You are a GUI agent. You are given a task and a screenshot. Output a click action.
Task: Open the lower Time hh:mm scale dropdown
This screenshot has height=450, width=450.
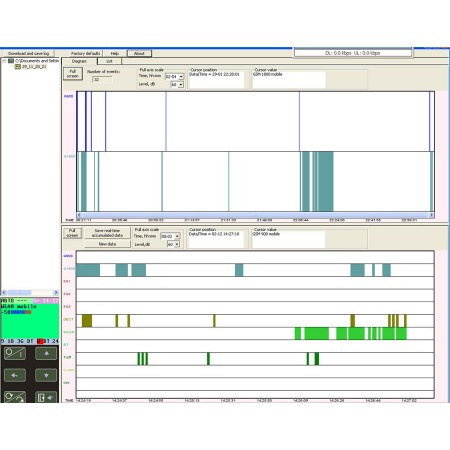177,236
